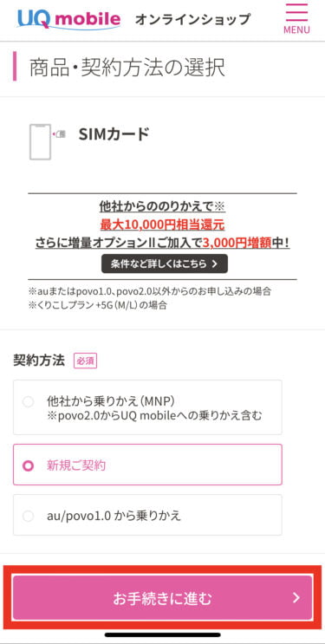Click the オンラインショップ header text
The height and width of the screenshot is (644, 325).
pos(192,19)
